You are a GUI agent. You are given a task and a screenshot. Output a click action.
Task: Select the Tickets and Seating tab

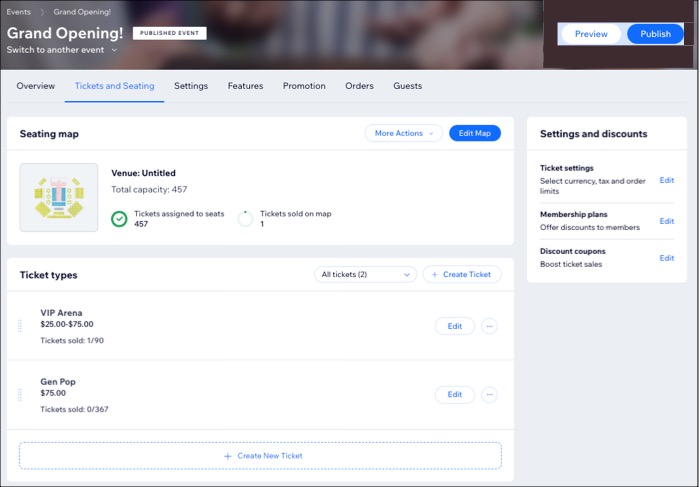(x=114, y=86)
